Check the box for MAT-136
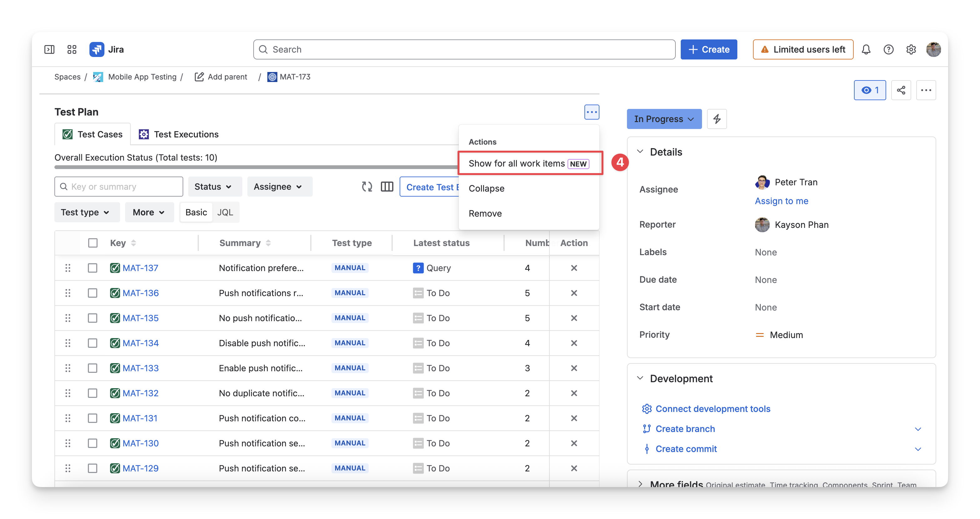This screenshot has height=519, width=980. (93, 293)
